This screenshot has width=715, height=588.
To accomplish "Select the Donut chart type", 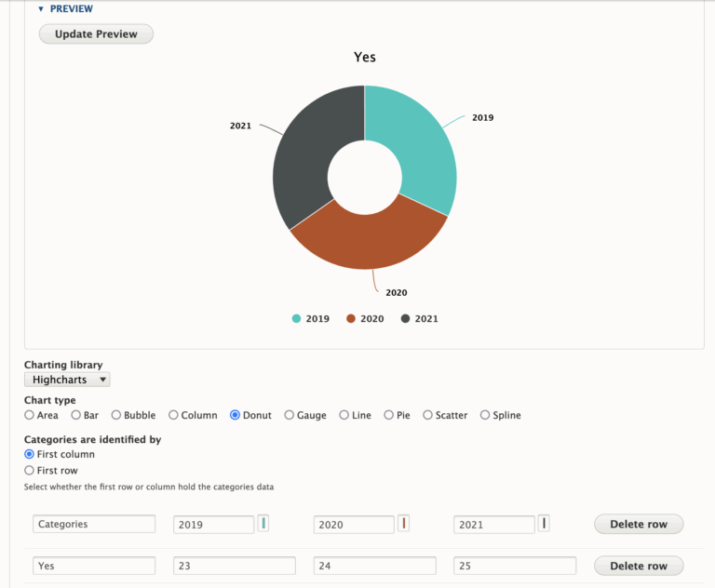I will (236, 416).
